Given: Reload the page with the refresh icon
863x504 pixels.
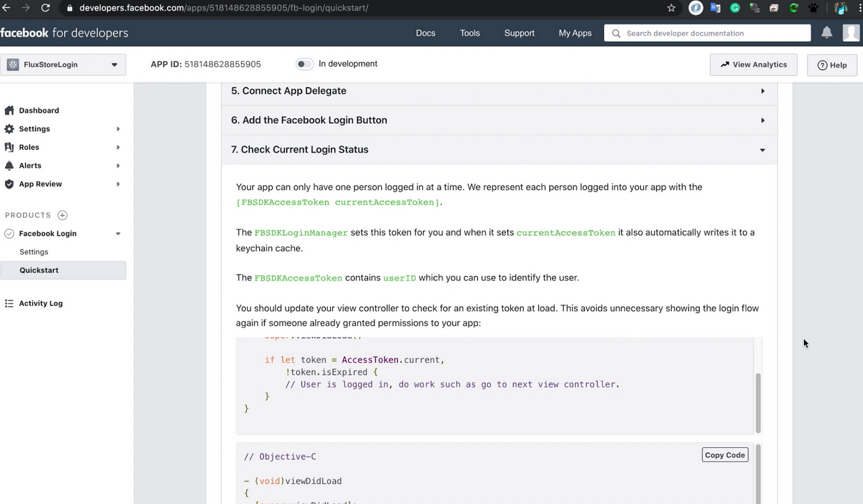Looking at the screenshot, I should pos(46,8).
